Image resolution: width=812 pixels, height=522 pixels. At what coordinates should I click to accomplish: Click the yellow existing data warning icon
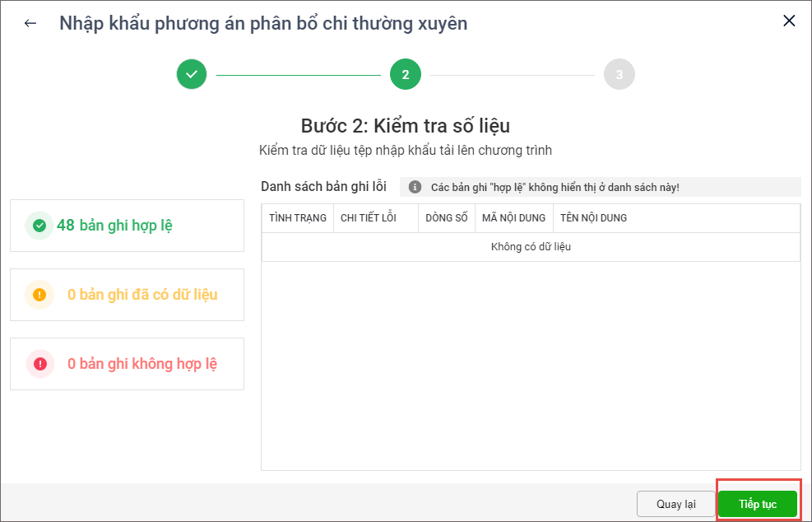click(39, 294)
